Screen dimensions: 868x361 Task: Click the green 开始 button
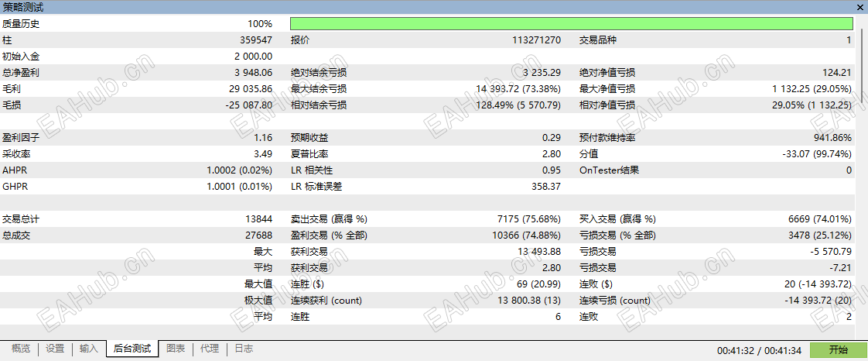(x=838, y=350)
